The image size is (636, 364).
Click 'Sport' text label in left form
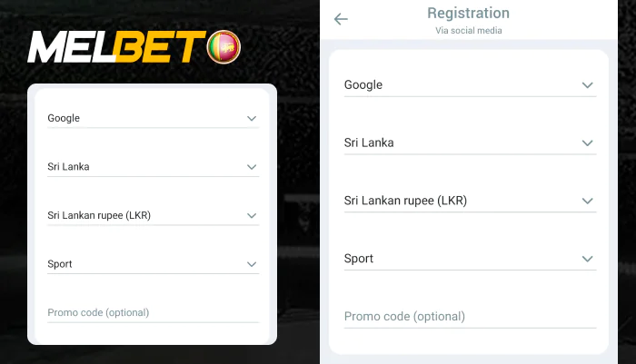pyautogui.click(x=60, y=264)
